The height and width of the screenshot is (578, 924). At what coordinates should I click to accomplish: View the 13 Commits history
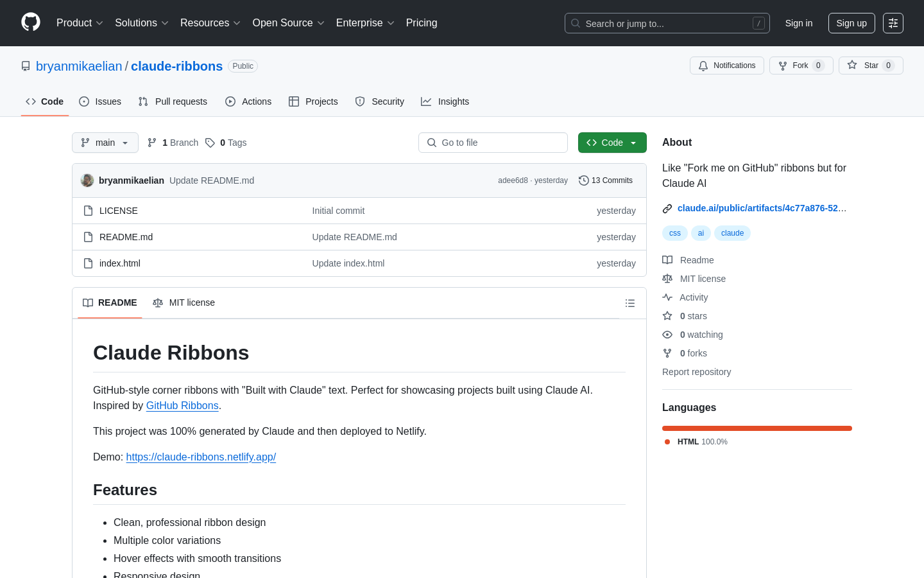pyautogui.click(x=606, y=180)
